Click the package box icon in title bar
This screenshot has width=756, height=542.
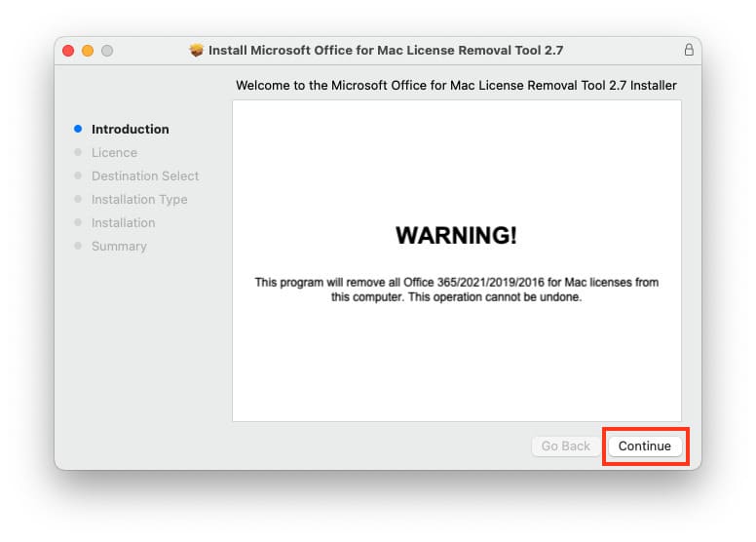click(x=197, y=50)
